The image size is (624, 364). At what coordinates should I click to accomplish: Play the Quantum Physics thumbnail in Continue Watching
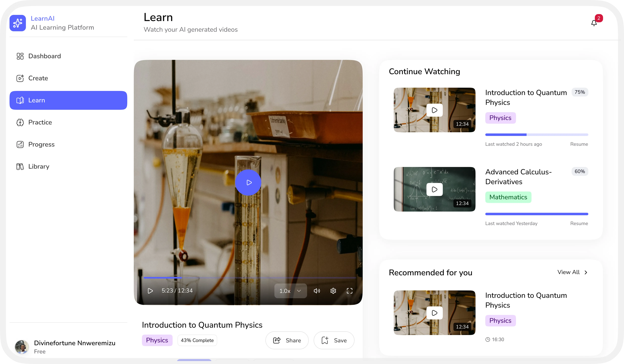click(x=435, y=110)
